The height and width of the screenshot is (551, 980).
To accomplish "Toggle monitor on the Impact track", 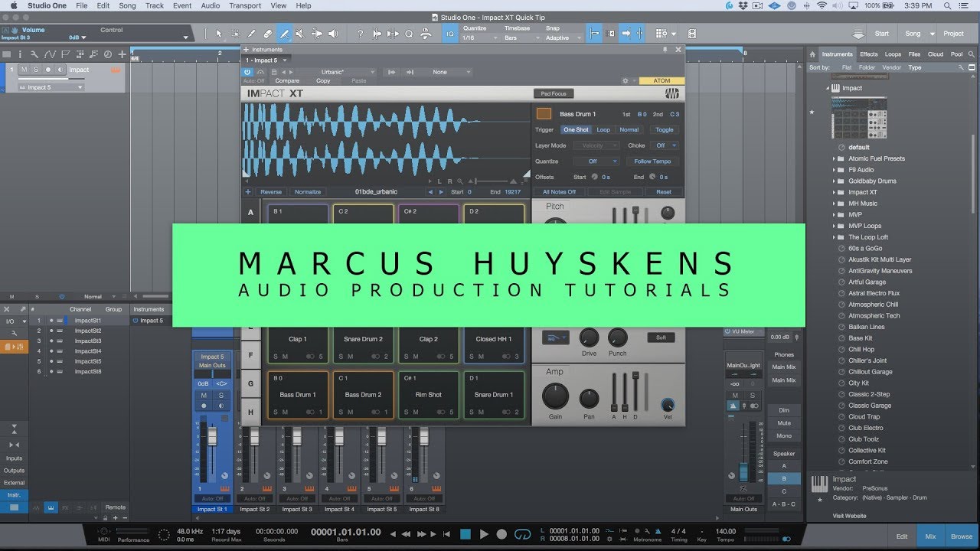I will click(x=60, y=70).
